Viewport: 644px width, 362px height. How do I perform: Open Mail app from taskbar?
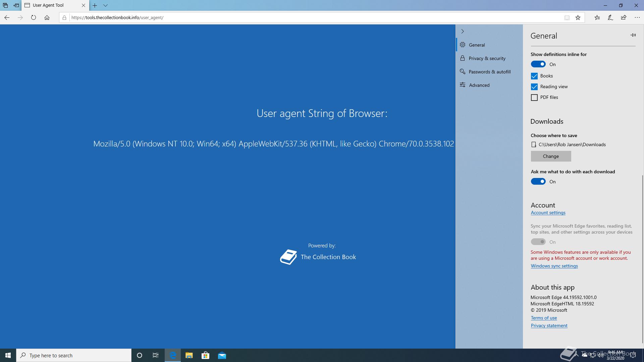(222, 355)
